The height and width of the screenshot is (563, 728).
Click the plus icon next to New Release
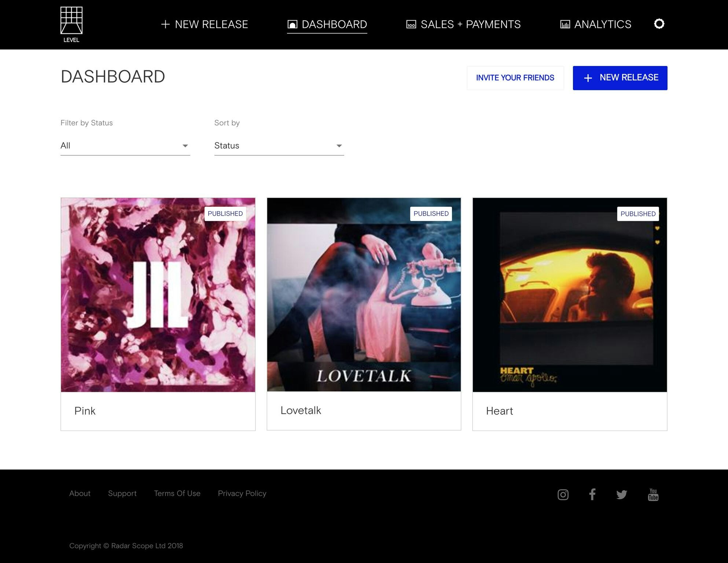(x=165, y=24)
